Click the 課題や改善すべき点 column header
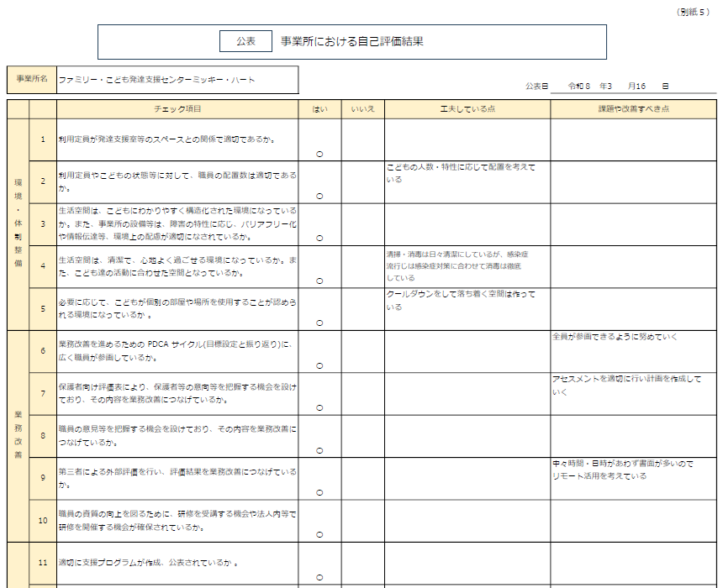 point(633,109)
